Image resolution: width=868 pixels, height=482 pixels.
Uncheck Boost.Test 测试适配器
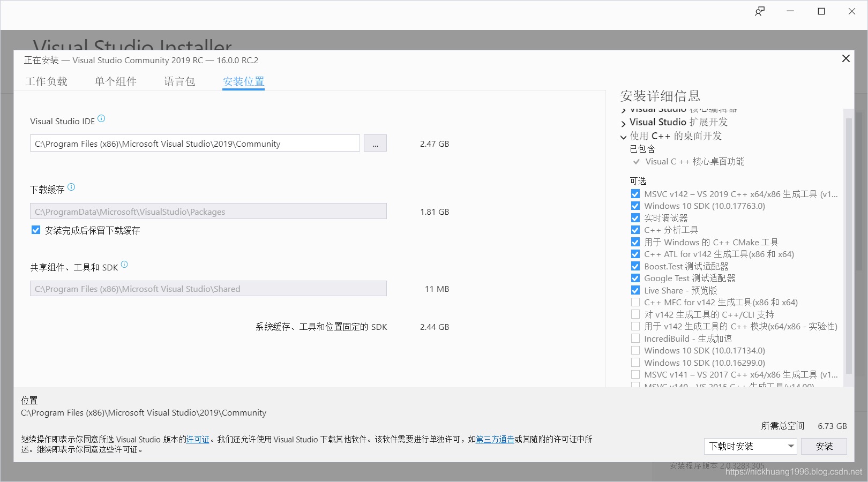(635, 266)
